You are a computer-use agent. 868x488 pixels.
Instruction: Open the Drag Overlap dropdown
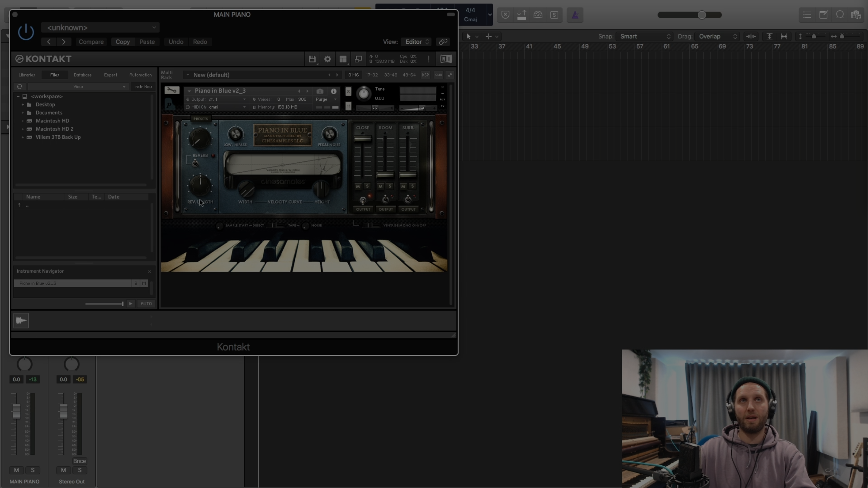click(x=717, y=37)
